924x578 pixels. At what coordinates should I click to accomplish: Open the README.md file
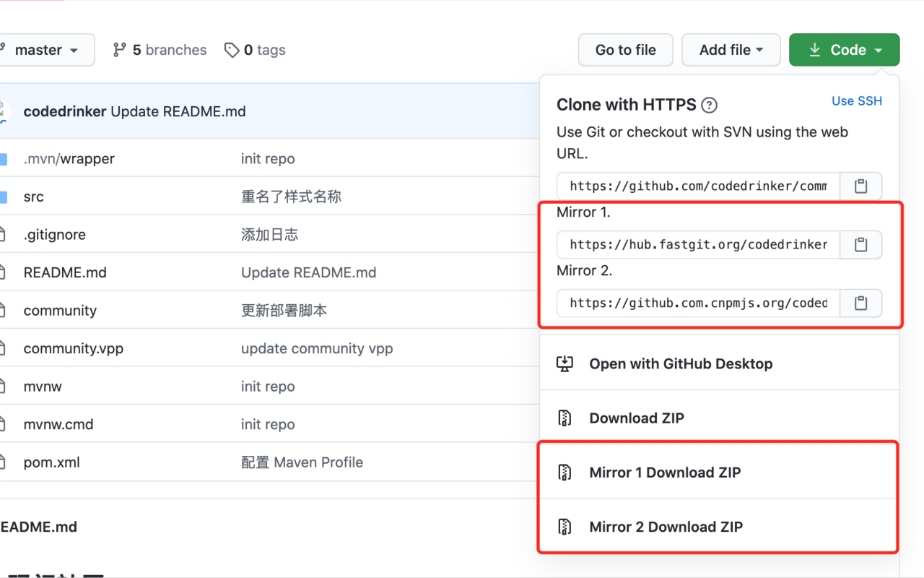tap(65, 272)
